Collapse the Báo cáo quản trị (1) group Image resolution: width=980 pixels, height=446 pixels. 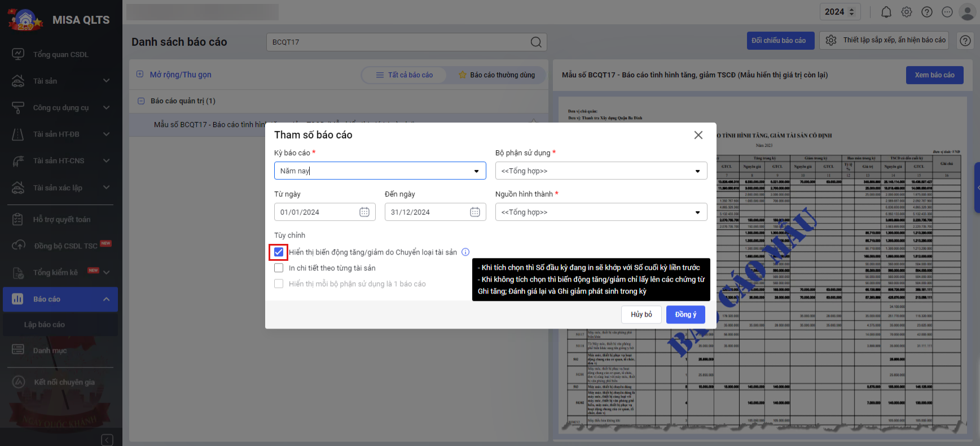coord(141,101)
